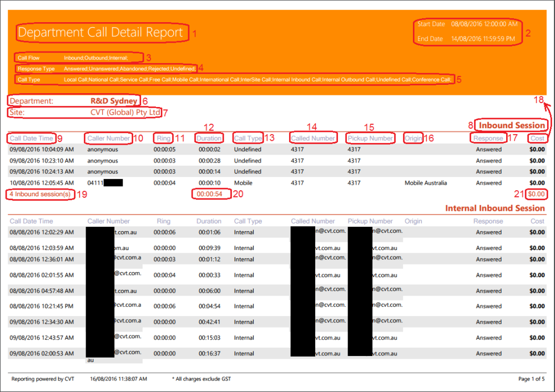
Task: Click the Pickup Number header in Inbound Session
Action: (x=370, y=138)
